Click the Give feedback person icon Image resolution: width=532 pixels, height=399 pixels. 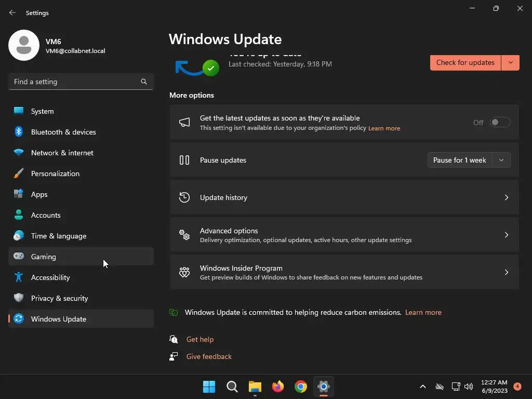coord(174,356)
